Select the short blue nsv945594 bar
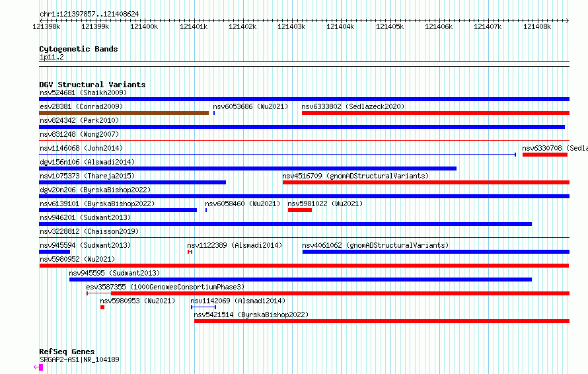This screenshot has height=374, width=588. (54, 252)
